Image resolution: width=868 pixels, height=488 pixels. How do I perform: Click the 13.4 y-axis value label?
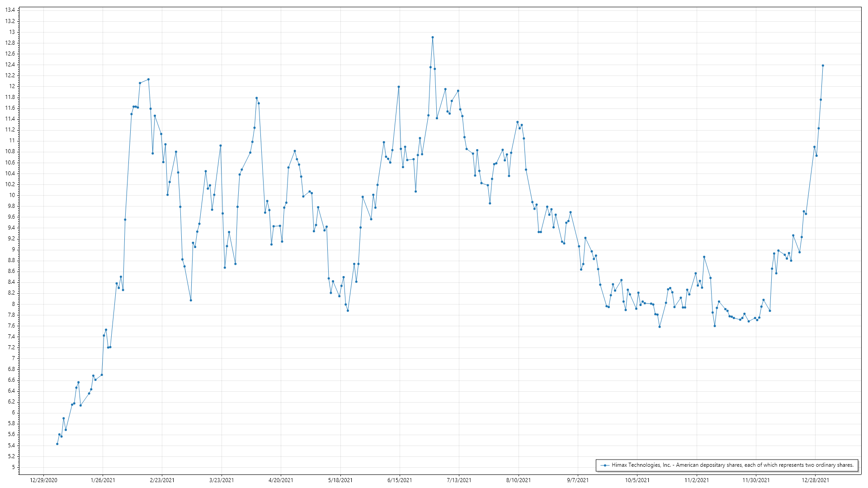10,10
